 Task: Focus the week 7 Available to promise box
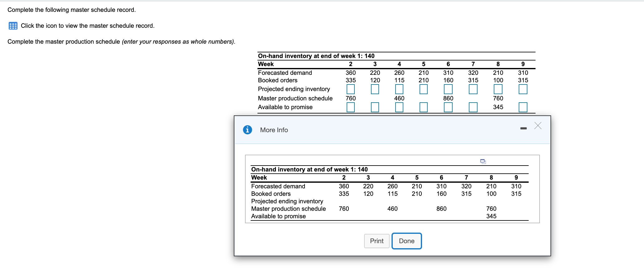[x=473, y=107]
